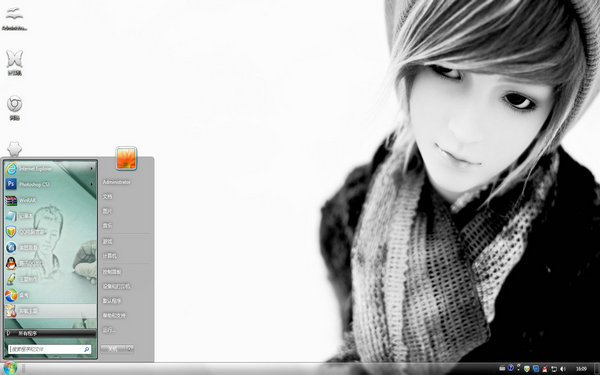Click the Start menu search box

(49, 349)
